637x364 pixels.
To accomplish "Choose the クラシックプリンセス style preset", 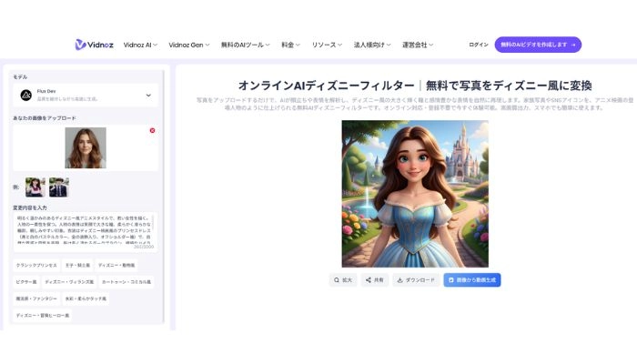I will coord(36,266).
